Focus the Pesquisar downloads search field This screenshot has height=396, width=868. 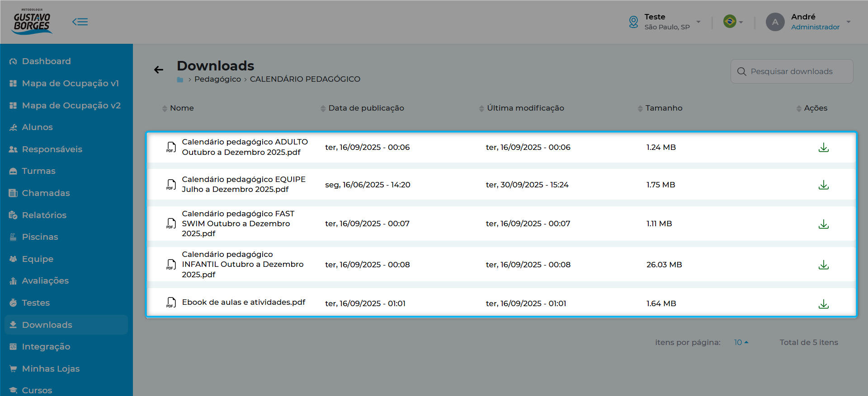coord(792,71)
